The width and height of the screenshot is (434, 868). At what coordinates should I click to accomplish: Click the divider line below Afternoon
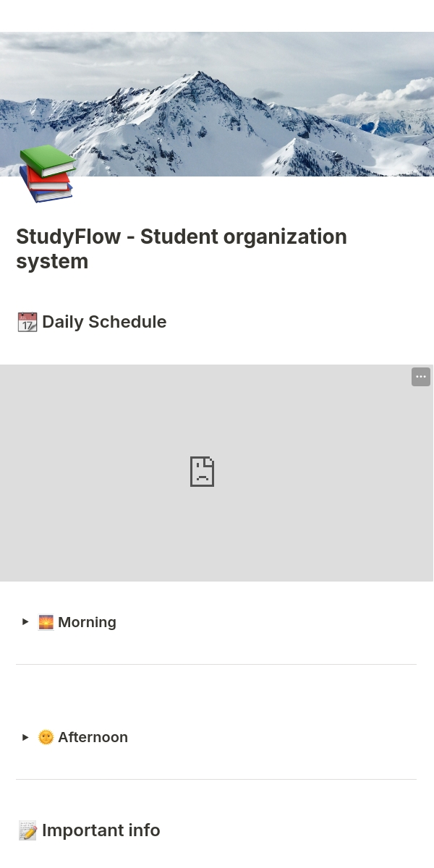click(216, 779)
